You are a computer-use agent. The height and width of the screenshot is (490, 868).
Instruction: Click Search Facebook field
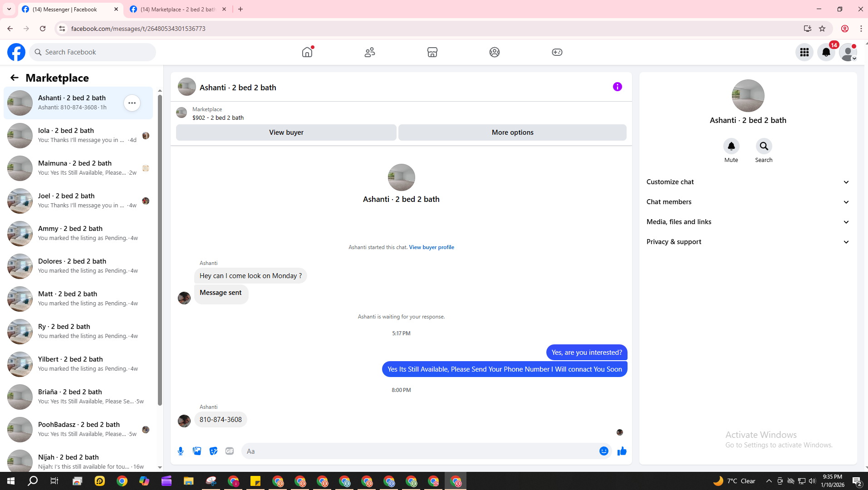pyautogui.click(x=93, y=52)
